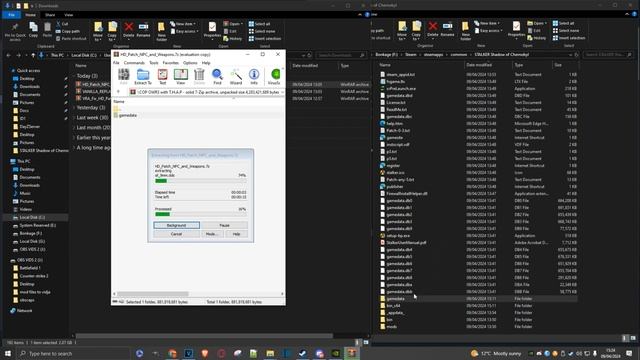This screenshot has height=360, width=640.
Task: Click Rename icon in STALKER window ribbon
Action: tap(447, 30)
